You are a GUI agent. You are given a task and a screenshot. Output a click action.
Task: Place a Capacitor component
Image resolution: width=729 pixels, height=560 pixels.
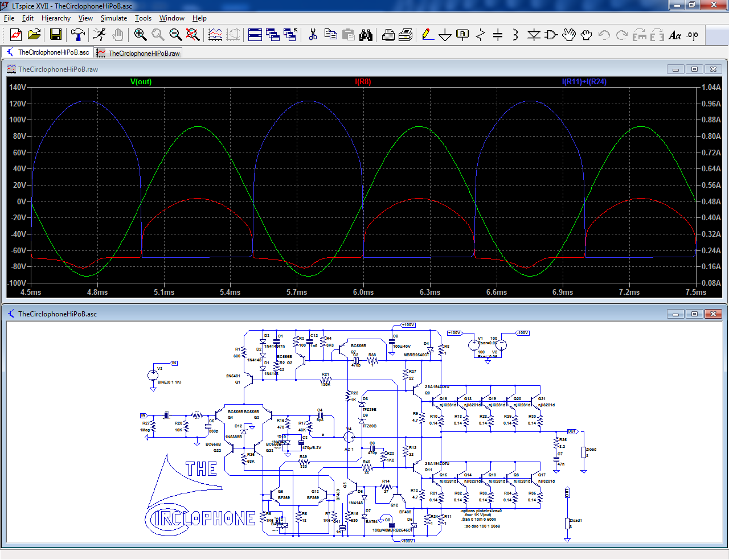pos(498,35)
